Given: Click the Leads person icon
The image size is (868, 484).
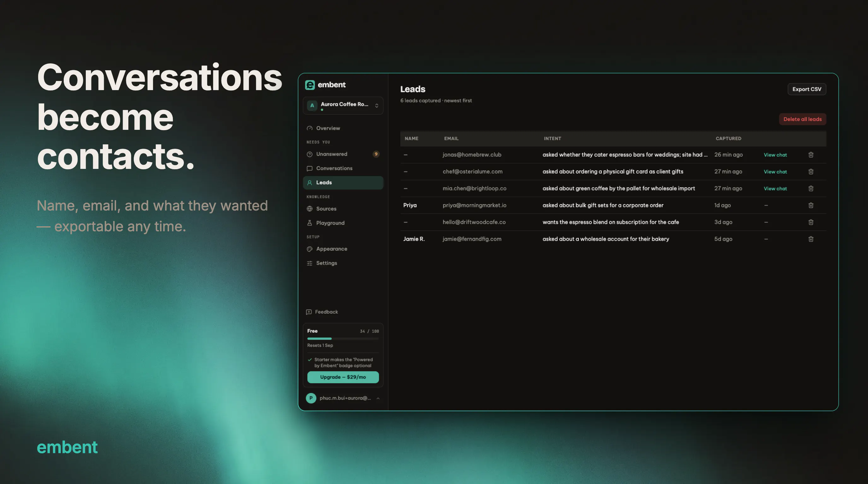Looking at the screenshot, I should (309, 182).
